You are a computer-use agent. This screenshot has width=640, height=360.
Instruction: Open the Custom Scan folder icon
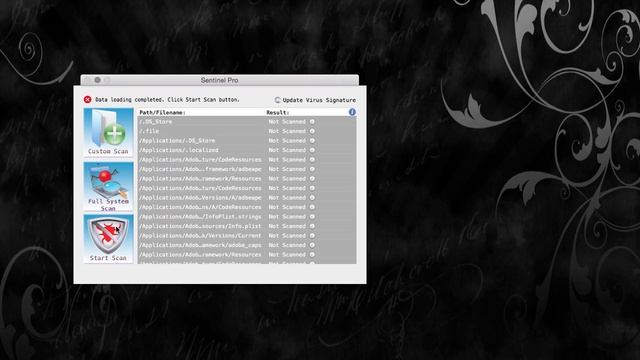(108, 132)
